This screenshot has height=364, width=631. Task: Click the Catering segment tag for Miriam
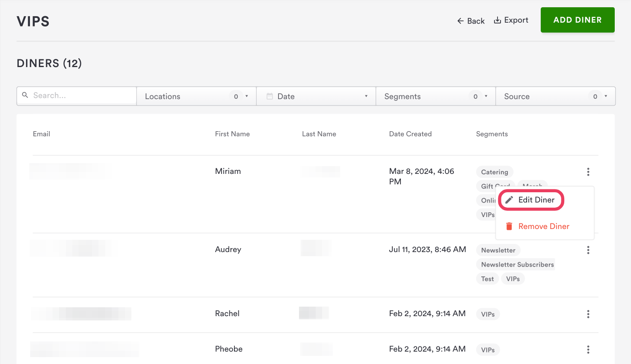pyautogui.click(x=495, y=172)
